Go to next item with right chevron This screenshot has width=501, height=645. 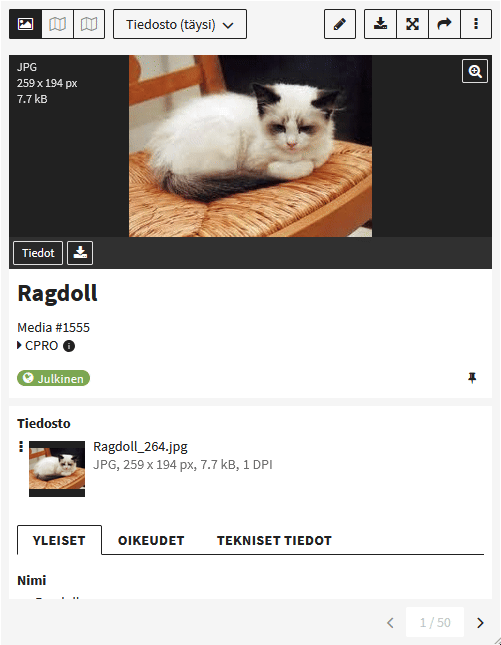tap(480, 623)
